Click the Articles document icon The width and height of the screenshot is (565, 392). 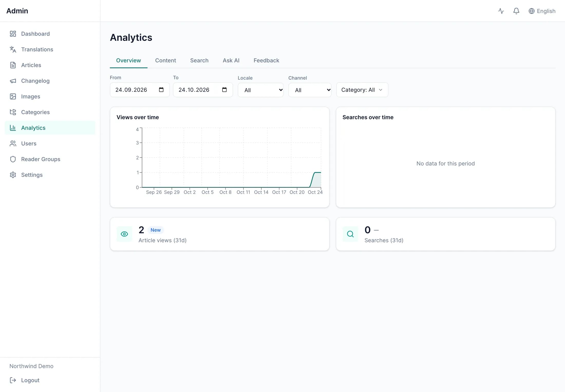click(13, 65)
